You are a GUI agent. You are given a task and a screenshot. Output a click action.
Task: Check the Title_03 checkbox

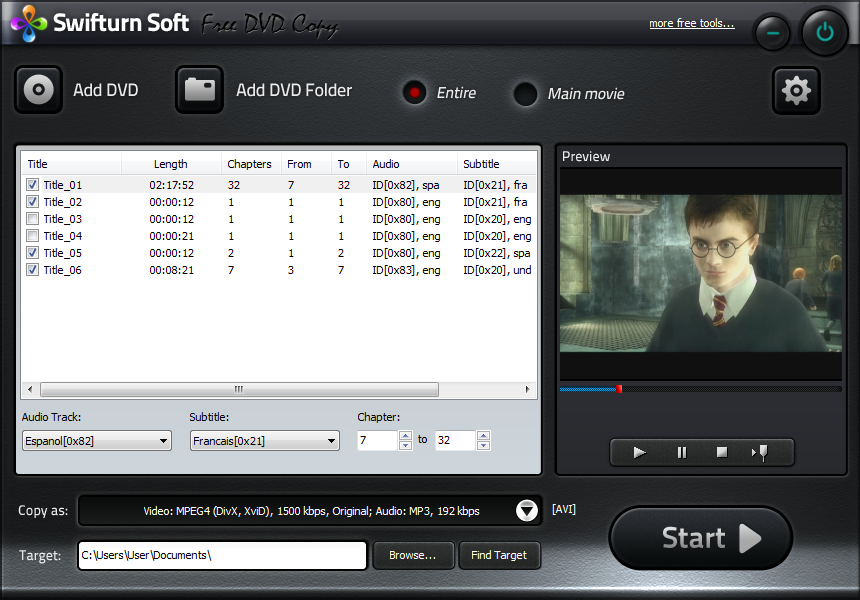tap(33, 219)
